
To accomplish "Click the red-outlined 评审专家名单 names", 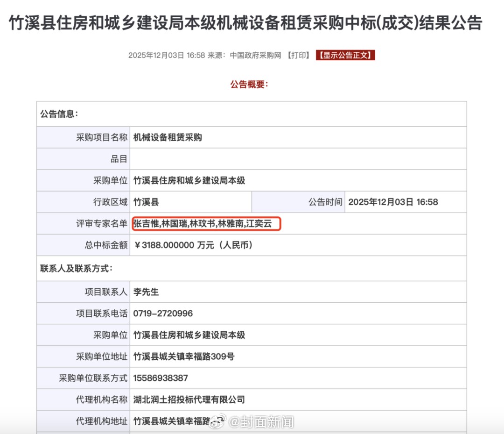I will (207, 224).
